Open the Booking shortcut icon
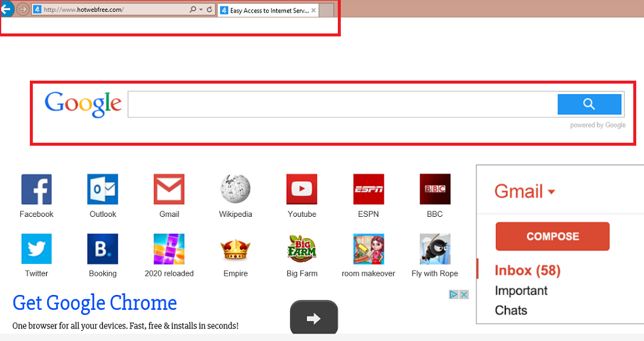This screenshot has height=341, width=644. [103, 249]
